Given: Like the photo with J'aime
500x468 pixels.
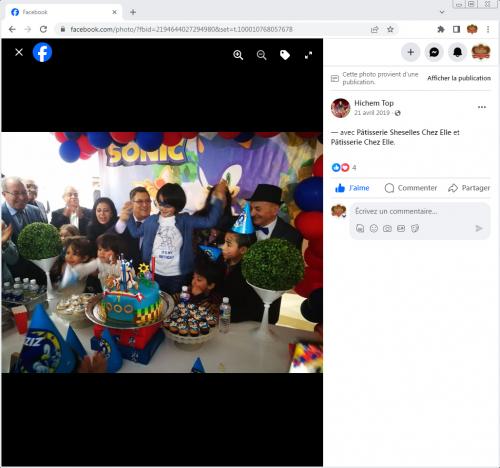Looking at the screenshot, I should coord(352,188).
